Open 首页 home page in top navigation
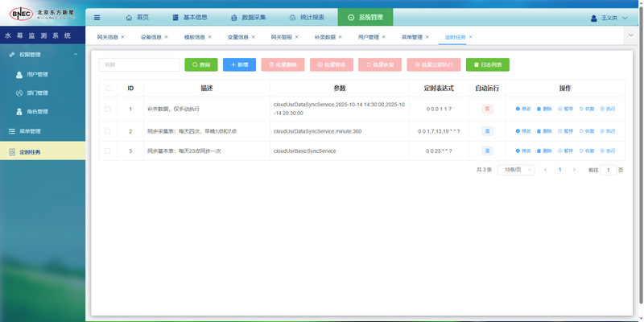 (137, 18)
